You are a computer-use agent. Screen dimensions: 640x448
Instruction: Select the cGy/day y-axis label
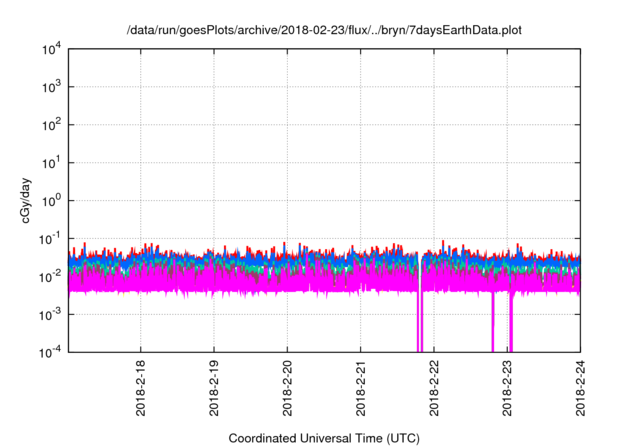pos(25,200)
